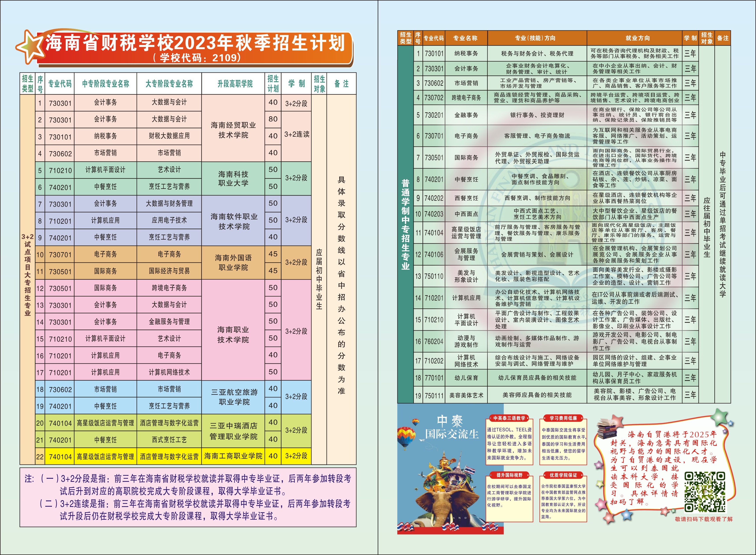Click the 中英泰三语教学 label
Viewport: 756px width, 555px height.
[x=509, y=418]
